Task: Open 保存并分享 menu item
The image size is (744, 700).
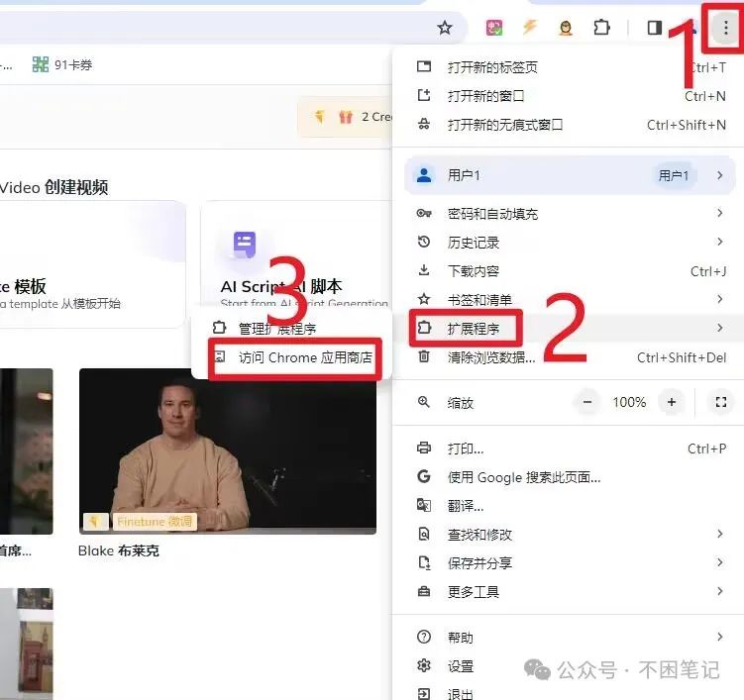Action: [569, 563]
